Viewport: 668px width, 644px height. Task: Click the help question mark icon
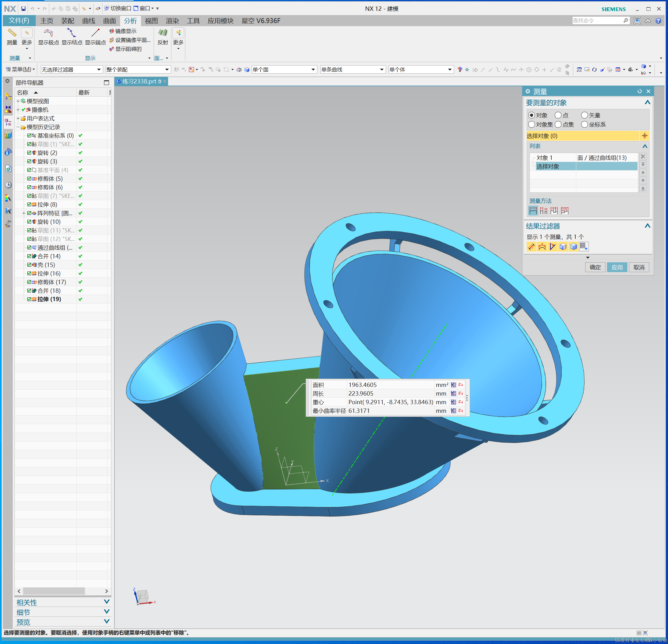[x=658, y=21]
